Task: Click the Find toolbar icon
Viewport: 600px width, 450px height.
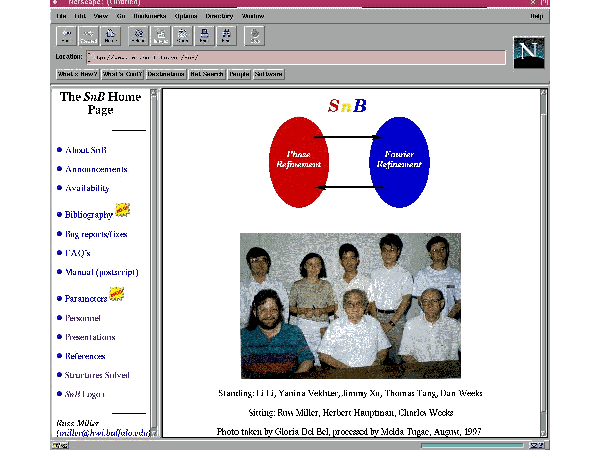Action: click(x=226, y=36)
